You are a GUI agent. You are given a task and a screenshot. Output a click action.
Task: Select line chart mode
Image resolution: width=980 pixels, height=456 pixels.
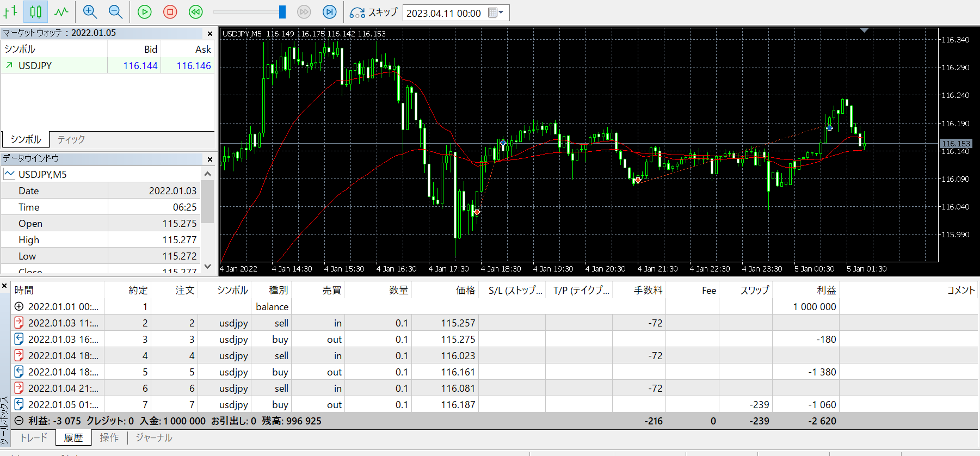[61, 11]
